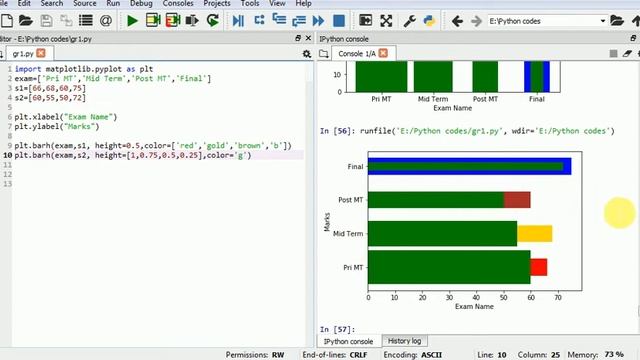Switch to the IPython console bottom tab
This screenshot has height=360, width=640.
(349, 341)
